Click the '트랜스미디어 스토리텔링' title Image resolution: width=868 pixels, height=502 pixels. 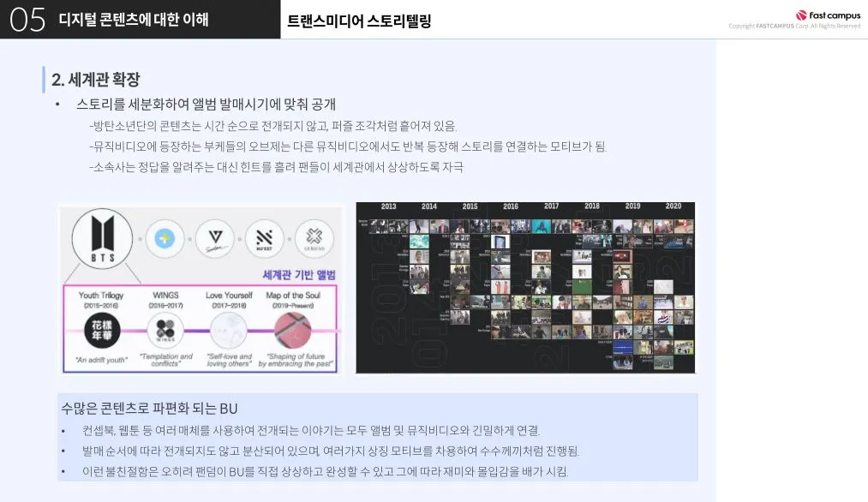tap(359, 21)
